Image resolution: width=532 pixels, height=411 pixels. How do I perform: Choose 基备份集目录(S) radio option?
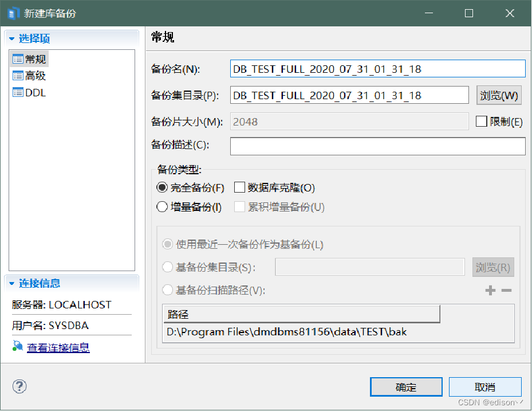coord(168,267)
